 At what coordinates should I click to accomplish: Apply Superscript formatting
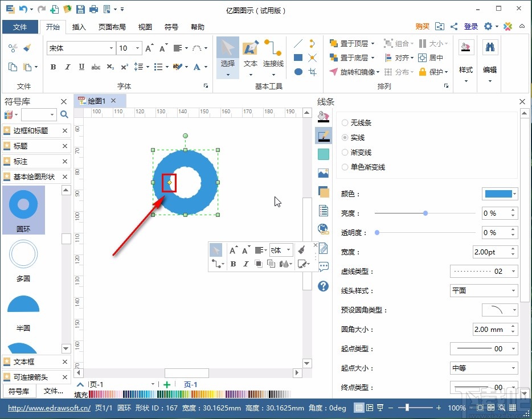tap(125, 67)
